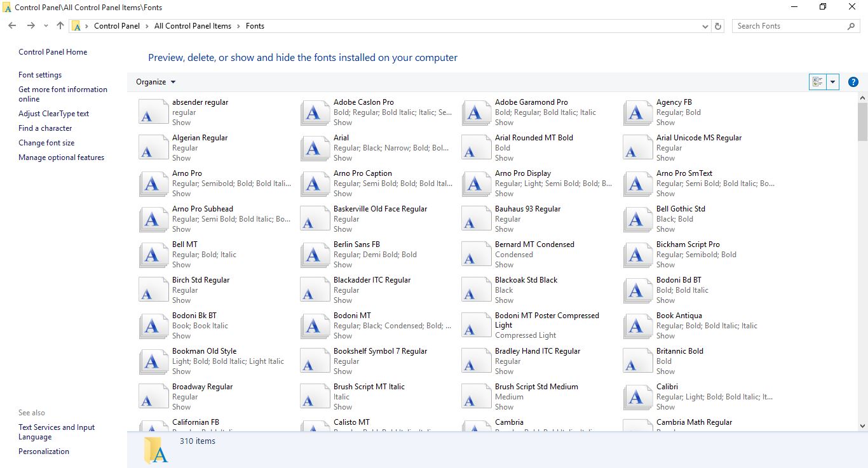Open the Bodoni MT font icon
The height and width of the screenshot is (468, 868).
(x=315, y=325)
